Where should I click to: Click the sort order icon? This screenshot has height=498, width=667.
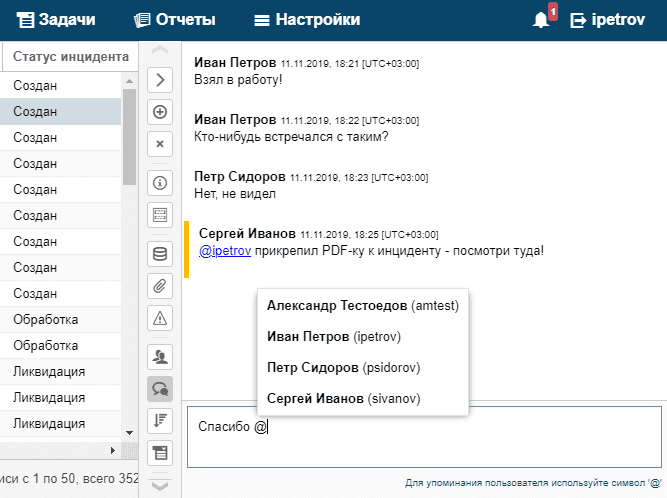pyautogui.click(x=160, y=420)
